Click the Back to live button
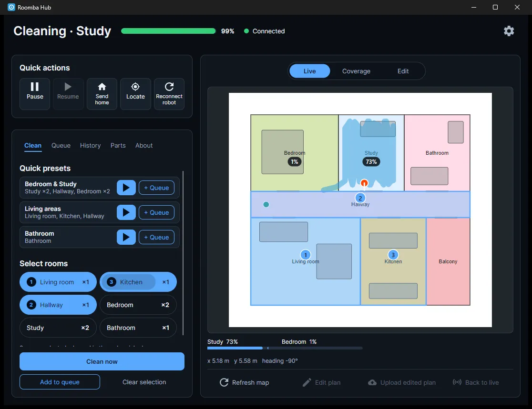 tap(476, 382)
